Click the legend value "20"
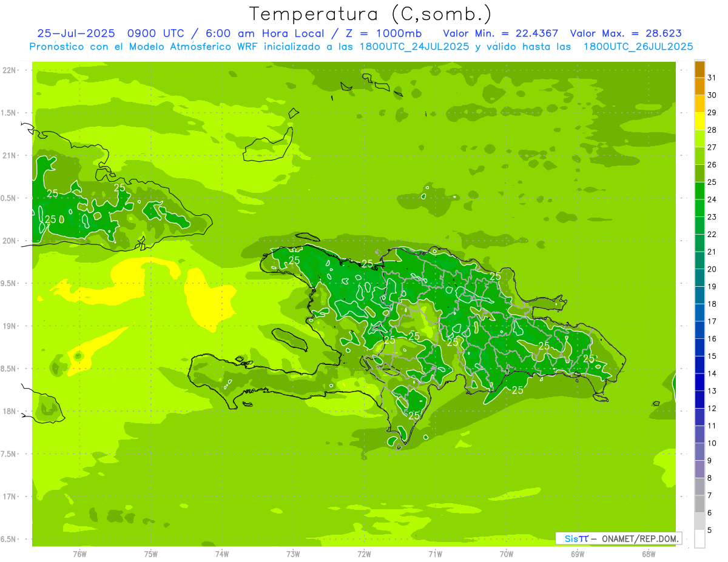The height and width of the screenshot is (562, 728). 712,269
